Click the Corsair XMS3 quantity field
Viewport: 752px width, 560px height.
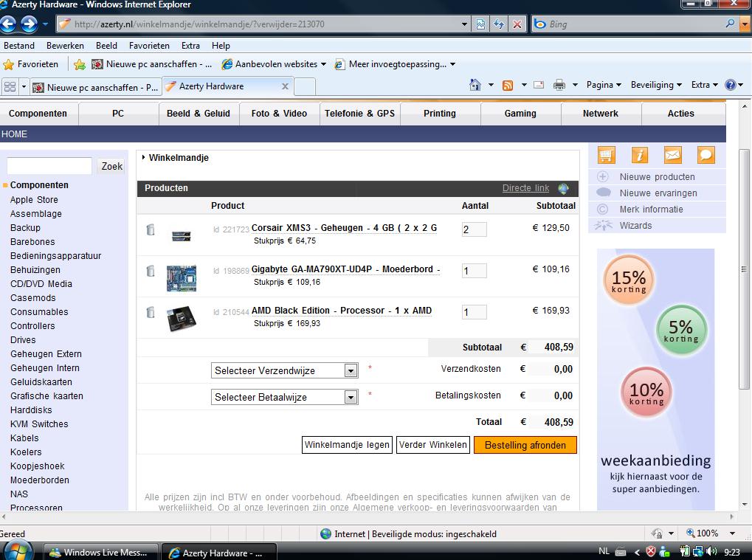click(x=474, y=229)
